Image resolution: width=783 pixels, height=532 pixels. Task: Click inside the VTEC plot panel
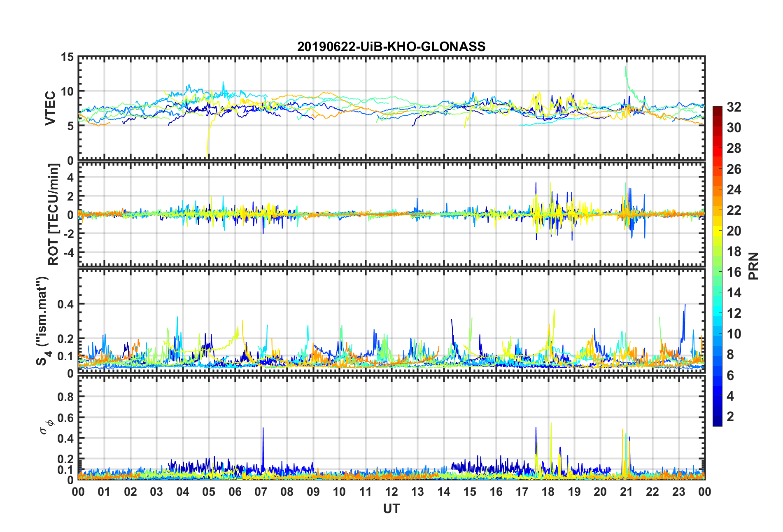point(391,108)
